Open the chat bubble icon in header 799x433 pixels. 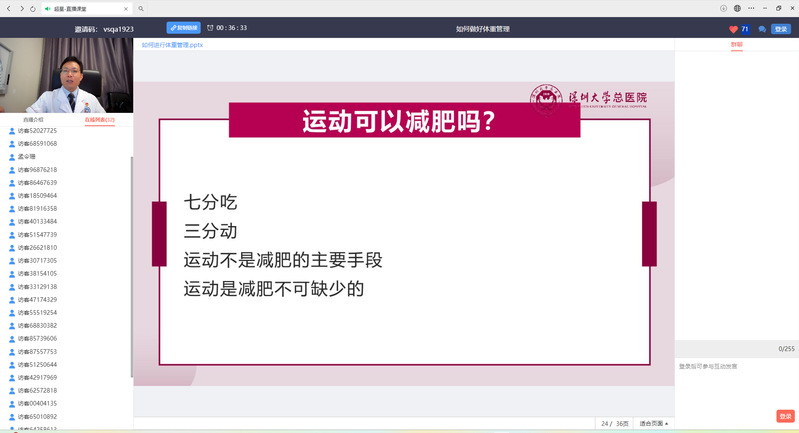click(762, 29)
